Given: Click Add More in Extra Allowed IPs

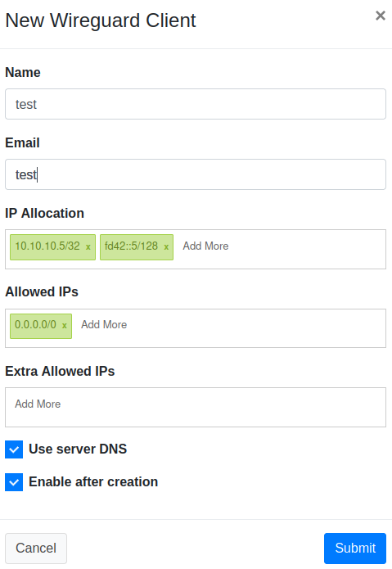Looking at the screenshot, I should [x=38, y=404].
